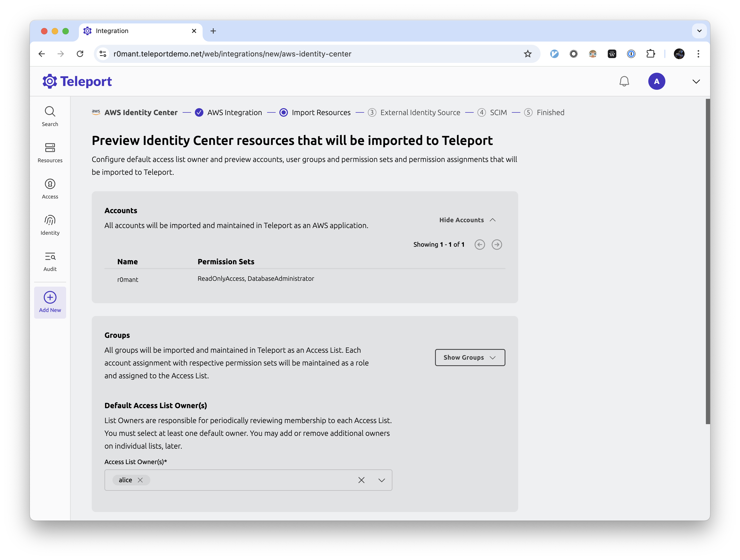
Task: Open the Access section from the sidebar
Action: [x=50, y=189]
